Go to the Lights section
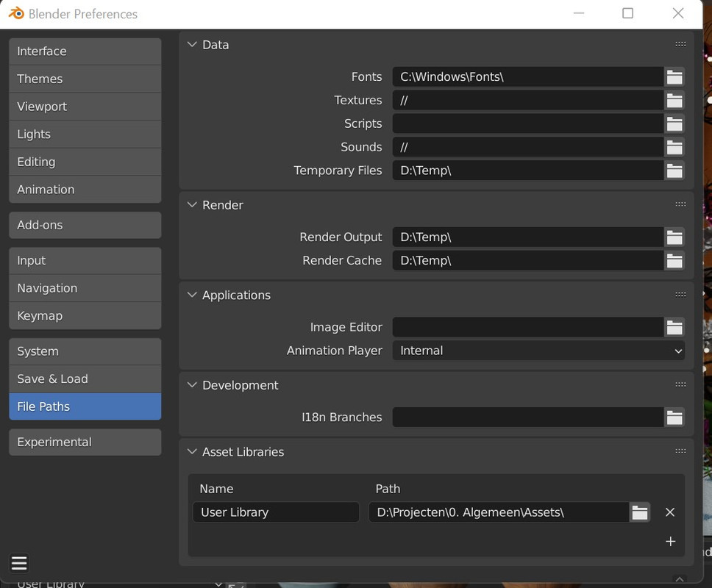712x588 pixels. 85,135
